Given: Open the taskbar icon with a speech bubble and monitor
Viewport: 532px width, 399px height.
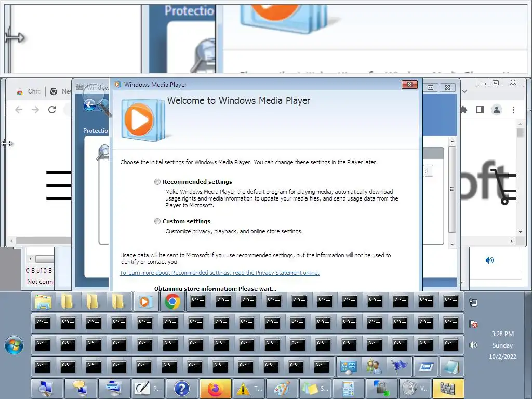Looking at the screenshot, I should [81, 389].
